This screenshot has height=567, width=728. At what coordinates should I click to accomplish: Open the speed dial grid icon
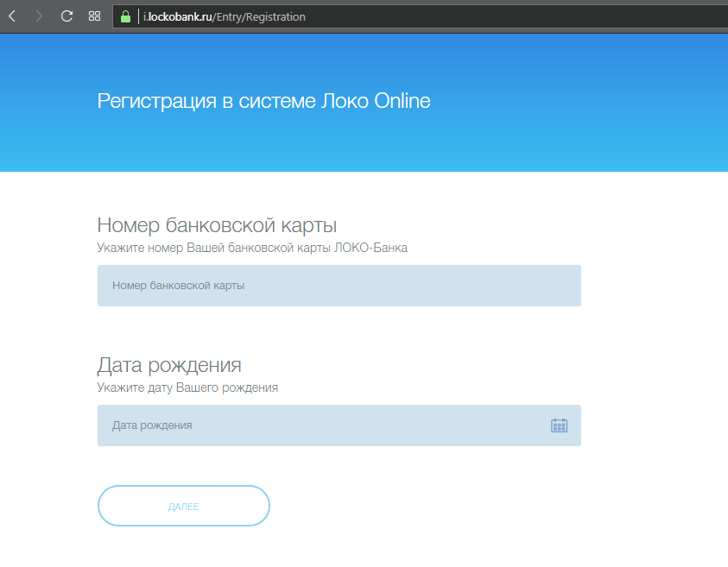pyautogui.click(x=95, y=16)
